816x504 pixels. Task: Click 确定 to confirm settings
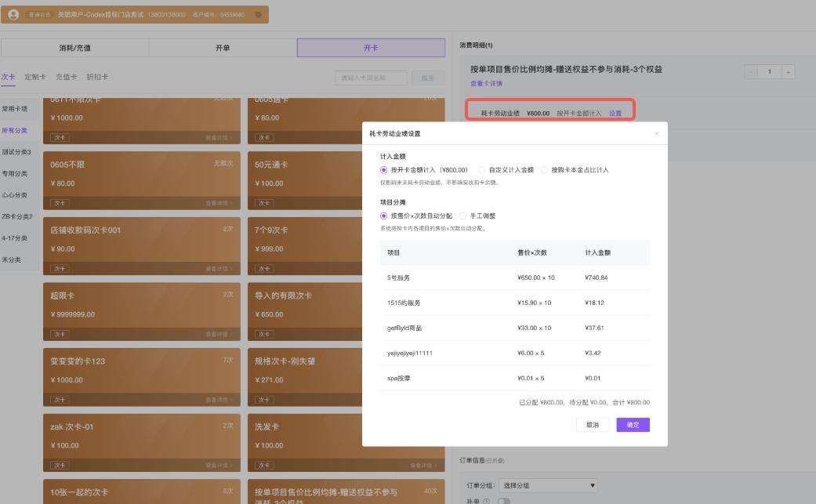(x=633, y=425)
